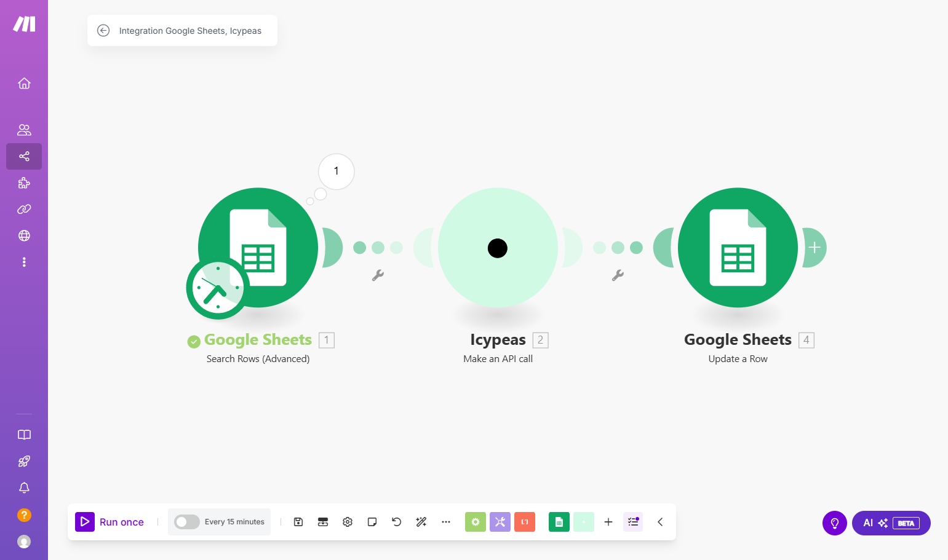Undo the last change with the undo icon

click(x=397, y=522)
